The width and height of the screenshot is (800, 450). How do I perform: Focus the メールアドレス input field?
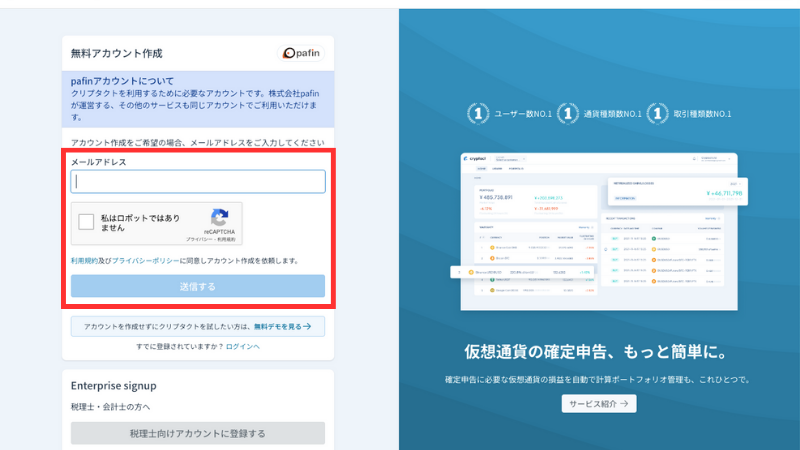(x=198, y=181)
